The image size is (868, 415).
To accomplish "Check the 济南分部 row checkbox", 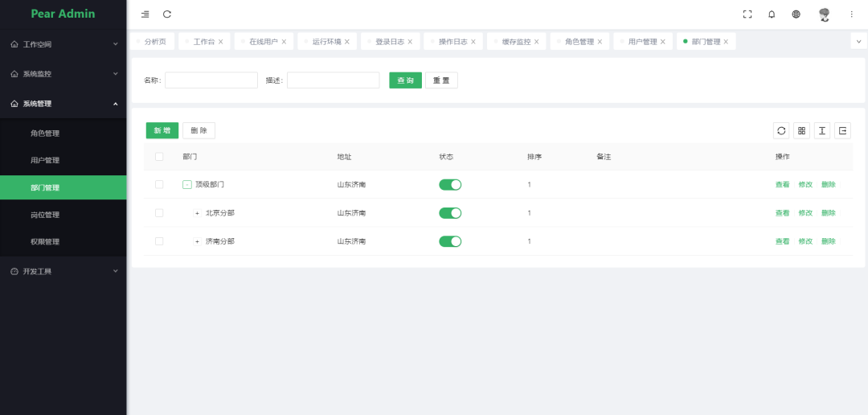I will click(x=159, y=241).
